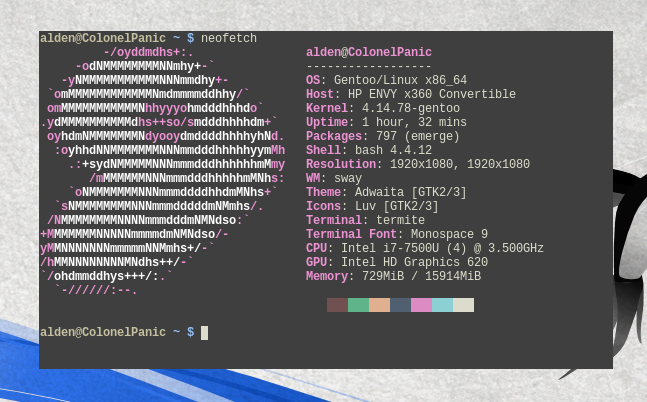Click the cyan color block
The image size is (647, 402).
pos(443,305)
